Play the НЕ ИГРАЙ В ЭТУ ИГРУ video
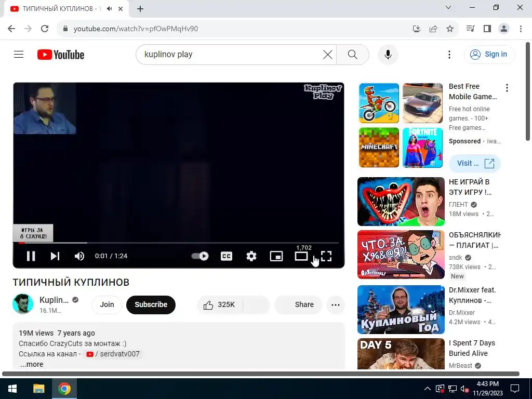532x399 pixels. pyautogui.click(x=401, y=202)
